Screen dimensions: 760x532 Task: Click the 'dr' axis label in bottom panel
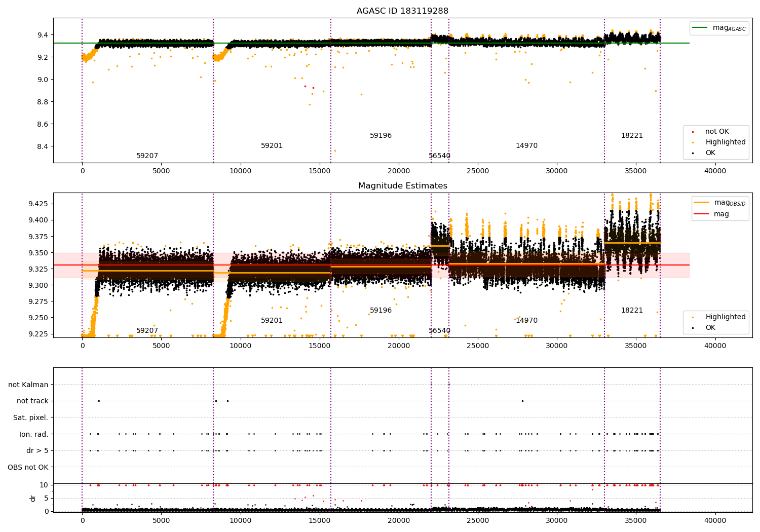point(33,498)
